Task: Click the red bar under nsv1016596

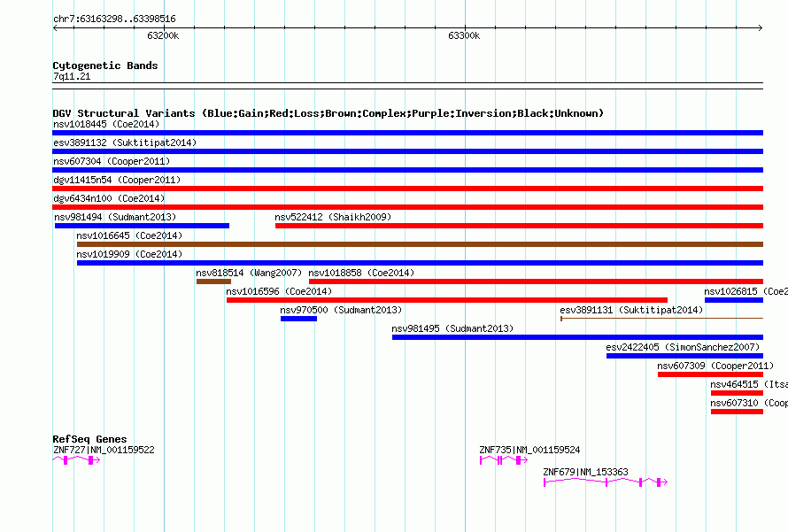Action: (x=447, y=300)
